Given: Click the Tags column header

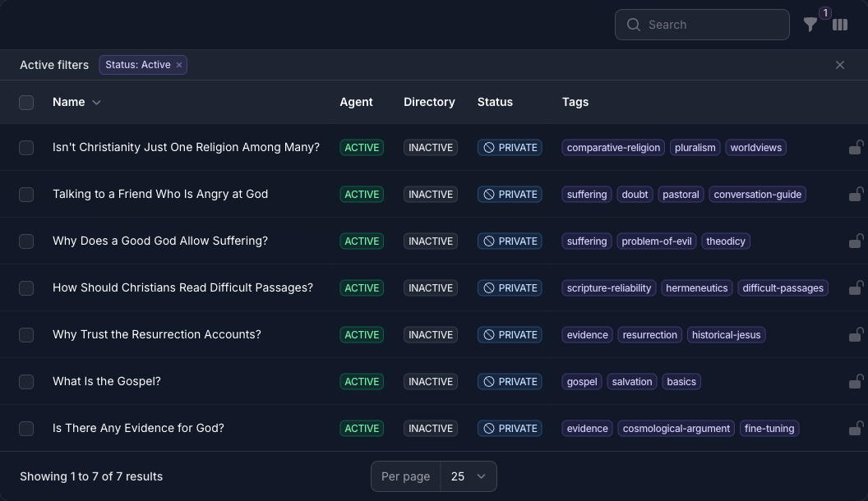Looking at the screenshot, I should 575,102.
